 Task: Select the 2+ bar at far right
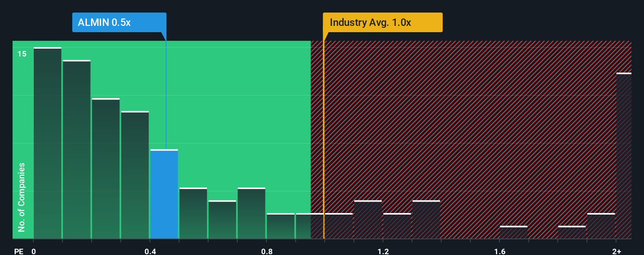624,156
